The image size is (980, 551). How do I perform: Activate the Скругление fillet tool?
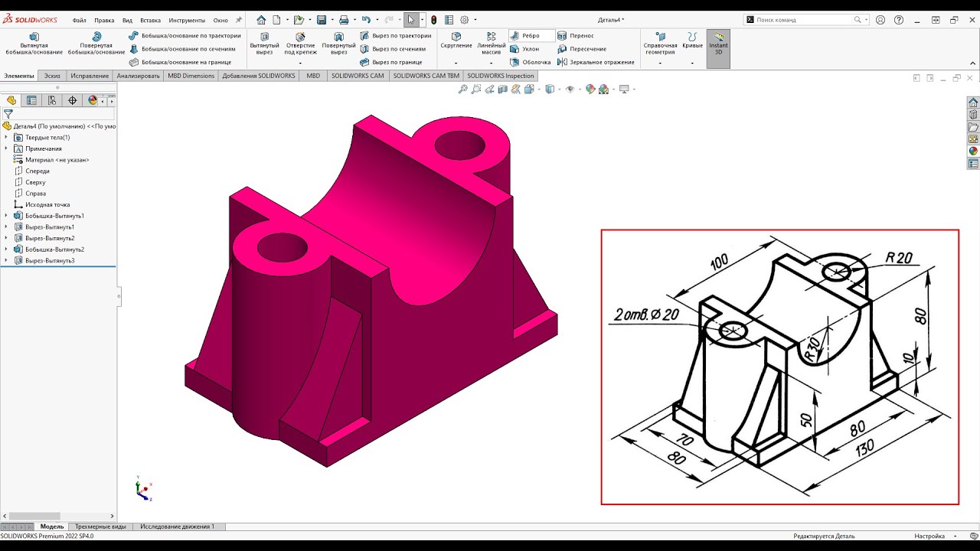click(x=456, y=41)
